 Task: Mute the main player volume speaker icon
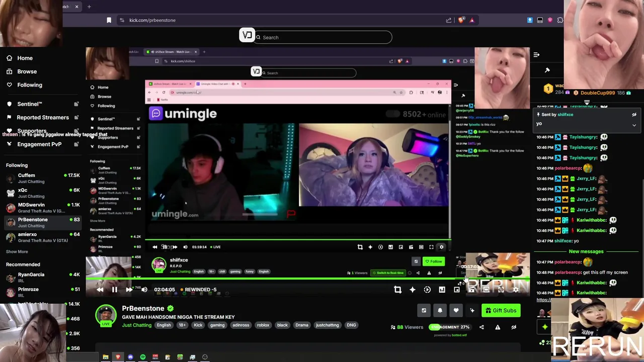point(144,290)
